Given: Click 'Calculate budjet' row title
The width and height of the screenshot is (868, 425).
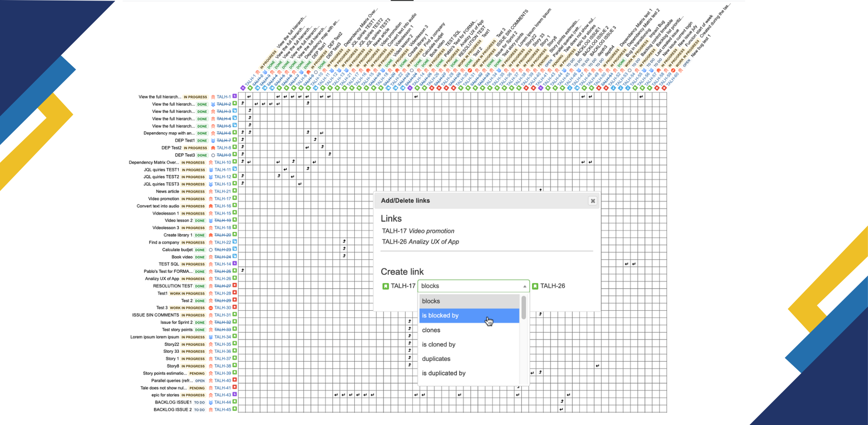Looking at the screenshot, I should [177, 250].
